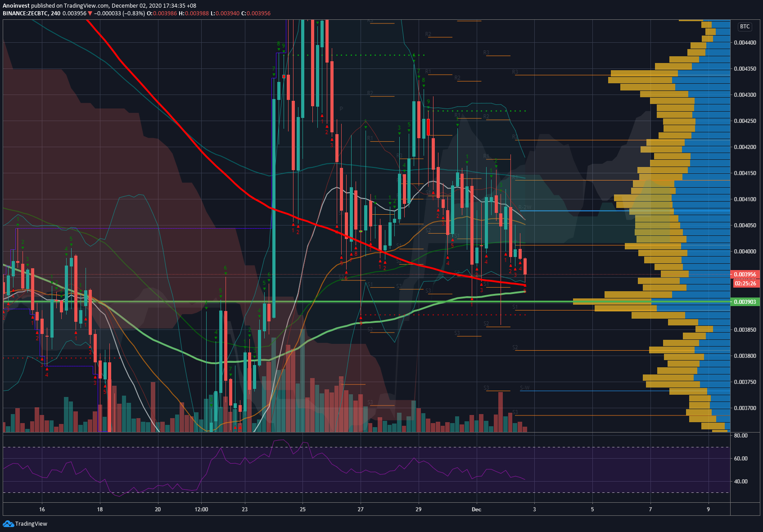Click the 0.004250 price axis label
This screenshot has width=763, height=532.
pos(745,121)
